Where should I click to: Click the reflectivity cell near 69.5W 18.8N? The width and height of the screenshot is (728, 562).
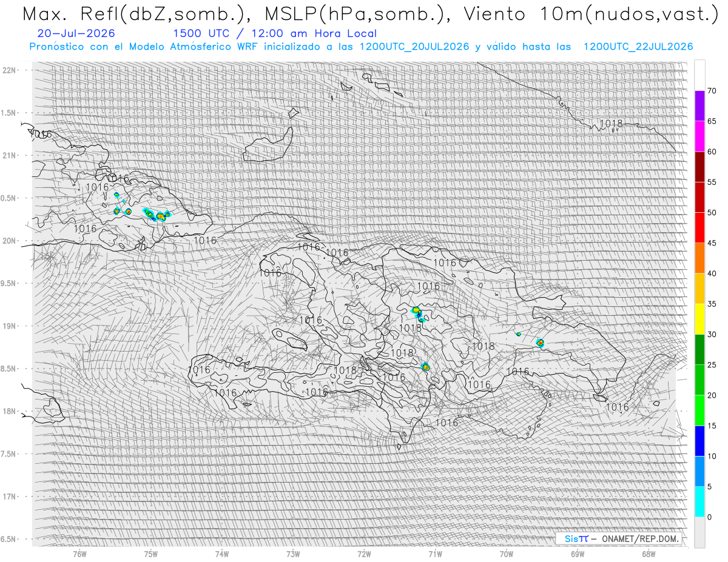pos(541,343)
